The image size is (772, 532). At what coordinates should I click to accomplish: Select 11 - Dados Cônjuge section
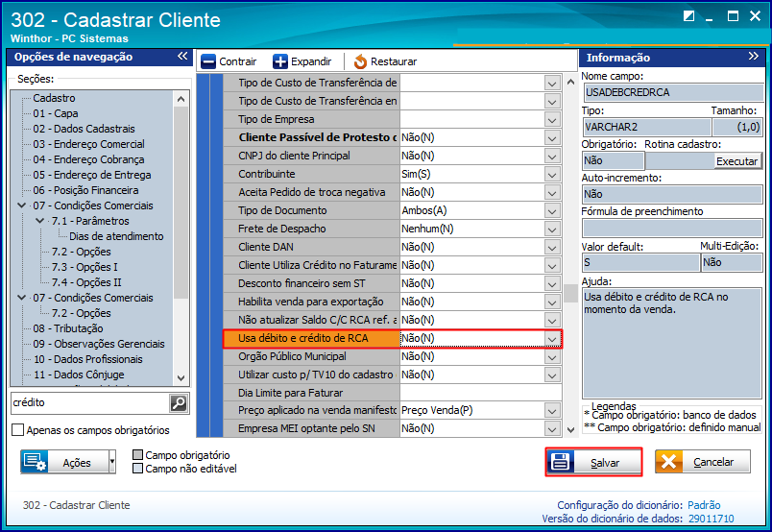[x=79, y=375]
